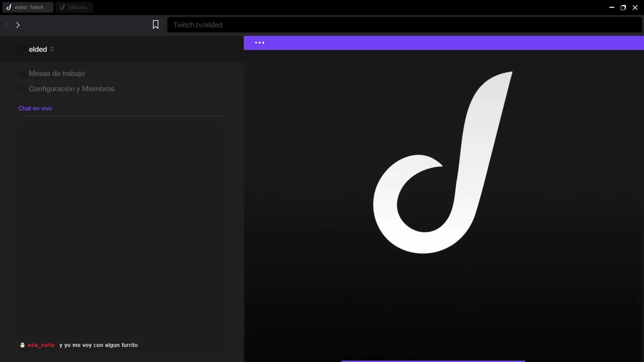Select the message "y yo me voy con algun furrito"
644x362 pixels.
click(x=99, y=345)
